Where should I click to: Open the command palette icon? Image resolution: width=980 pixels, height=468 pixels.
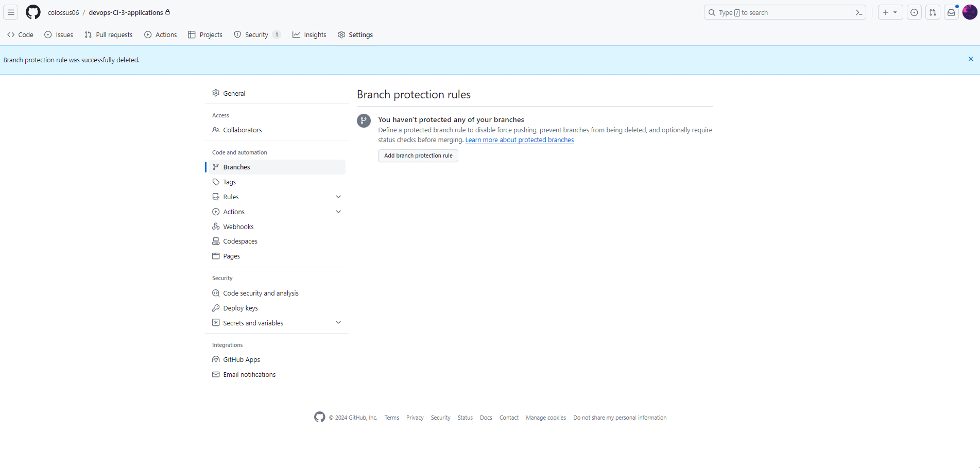(859, 12)
